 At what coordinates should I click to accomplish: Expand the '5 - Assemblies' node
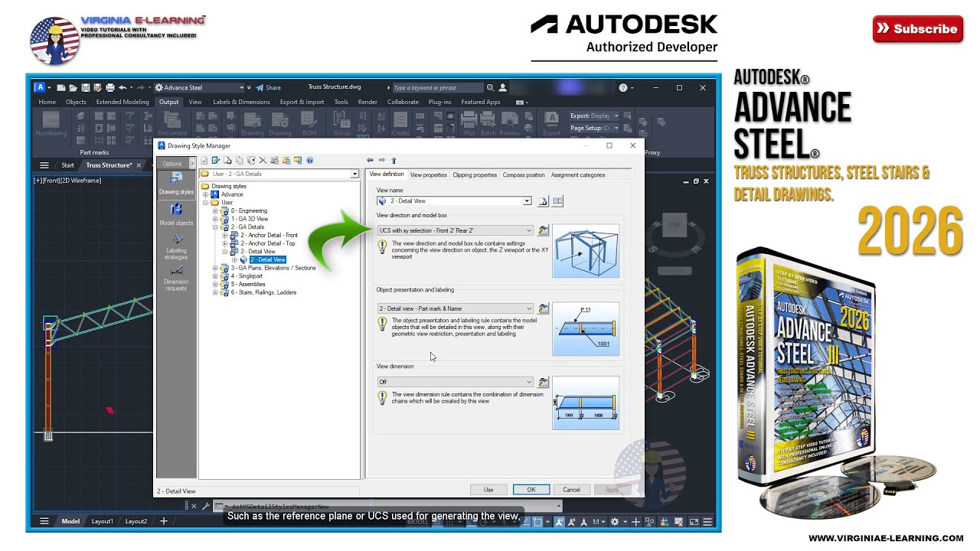point(215,284)
